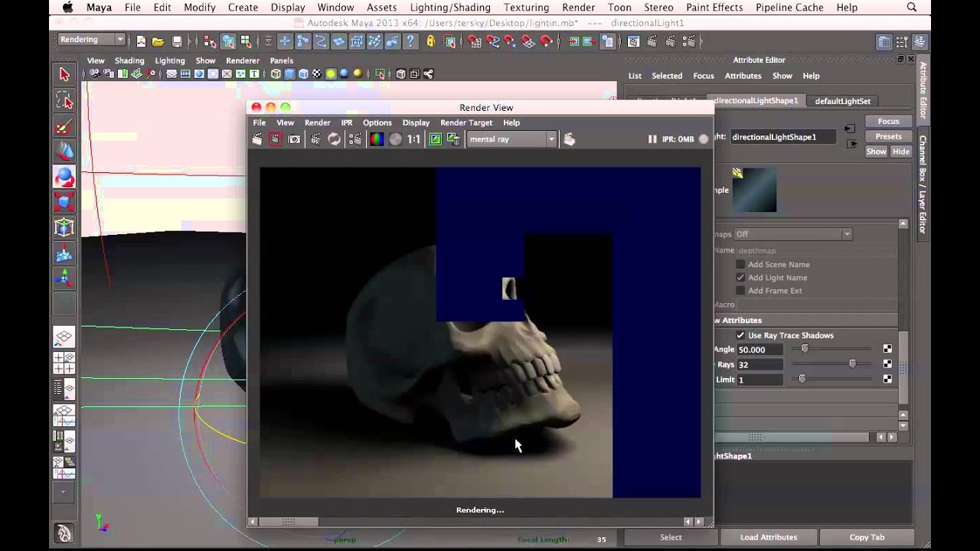Click Open scene folder icon
Screen dimensions: 980x551
click(158, 41)
